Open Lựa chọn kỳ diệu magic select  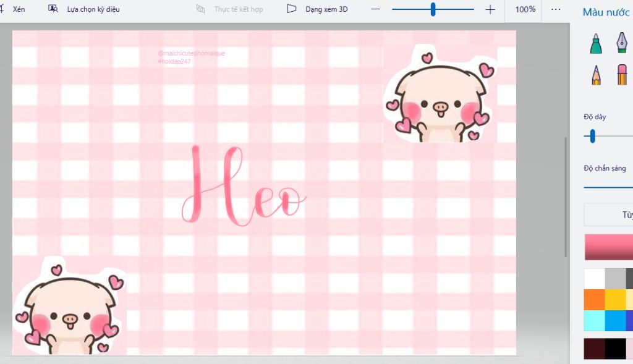(x=84, y=9)
